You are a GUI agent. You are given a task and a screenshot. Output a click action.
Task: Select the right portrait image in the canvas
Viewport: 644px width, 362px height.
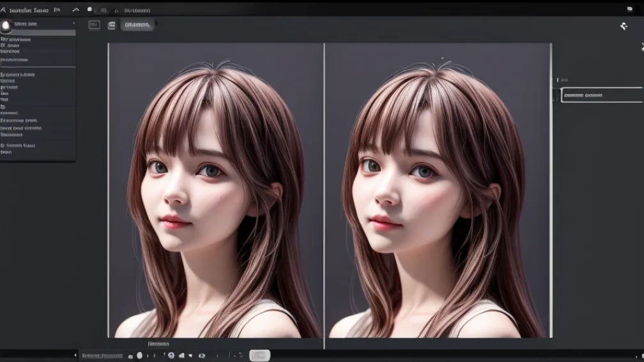tap(438, 190)
